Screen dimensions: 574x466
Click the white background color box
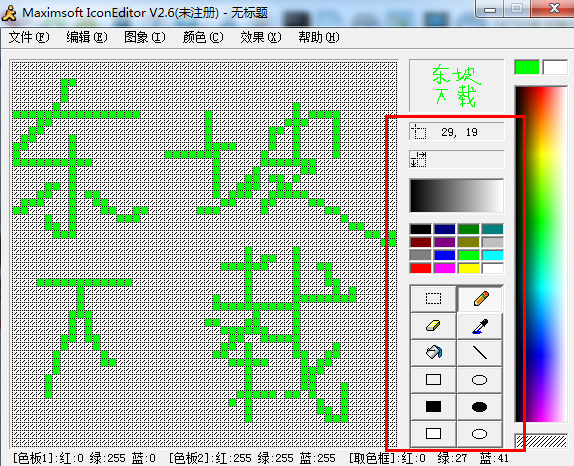pos(555,68)
